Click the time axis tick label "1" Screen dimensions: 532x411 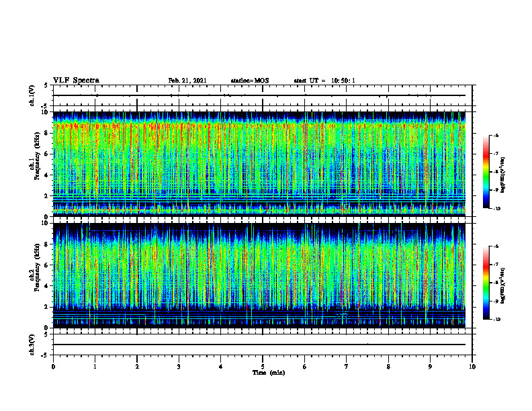point(95,367)
